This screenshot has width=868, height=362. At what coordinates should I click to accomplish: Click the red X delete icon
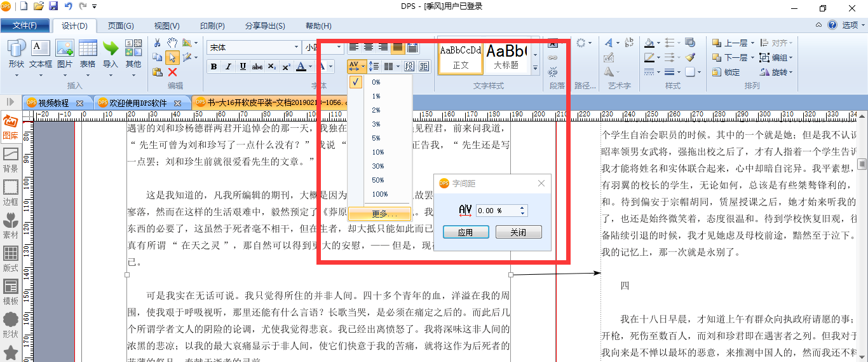(172, 72)
